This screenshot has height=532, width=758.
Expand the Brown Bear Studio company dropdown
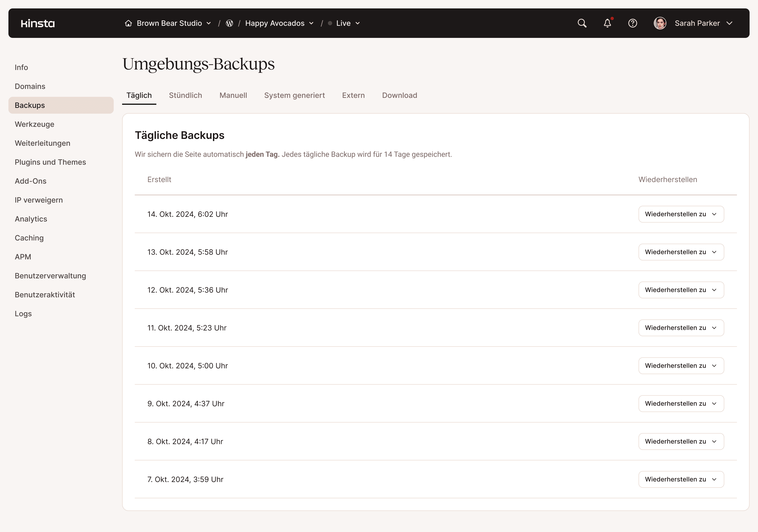(x=209, y=23)
